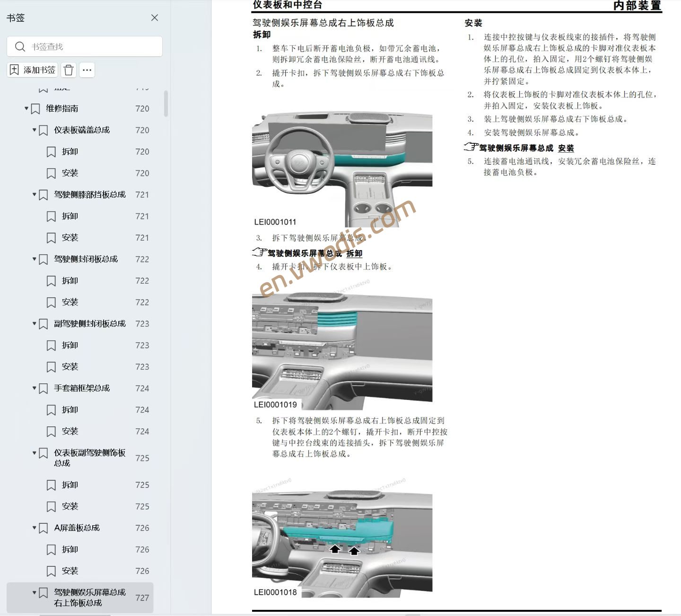681x616 pixels.
Task: Click the delete bookmark trash icon
Action: pyautogui.click(x=69, y=70)
